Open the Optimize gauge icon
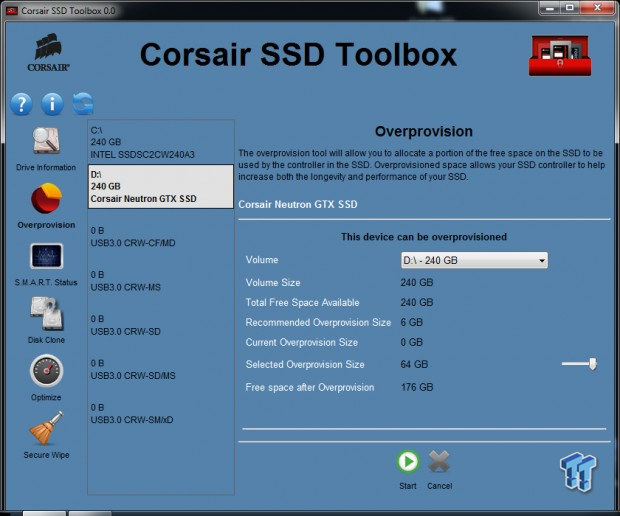This screenshot has width=620, height=516. pos(46,370)
